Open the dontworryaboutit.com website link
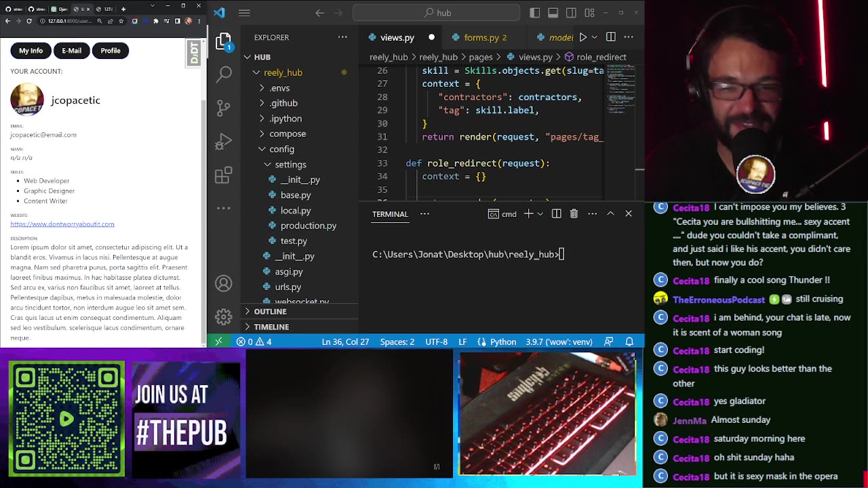This screenshot has height=488, width=868. tap(62, 224)
